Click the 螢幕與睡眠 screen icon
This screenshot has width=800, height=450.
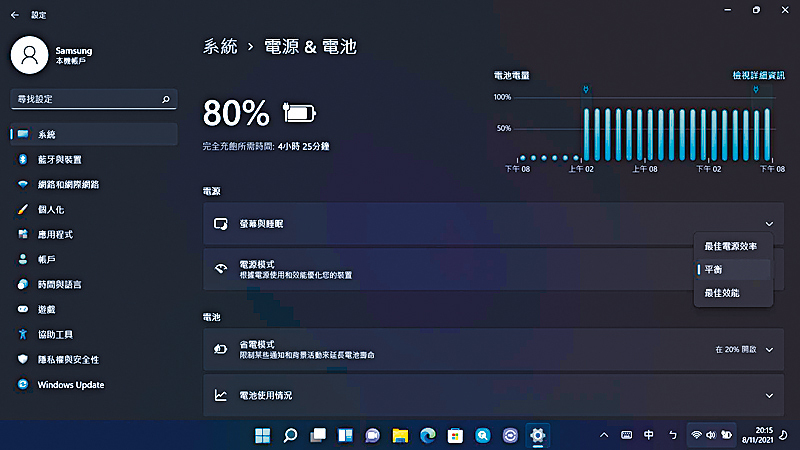tap(220, 224)
